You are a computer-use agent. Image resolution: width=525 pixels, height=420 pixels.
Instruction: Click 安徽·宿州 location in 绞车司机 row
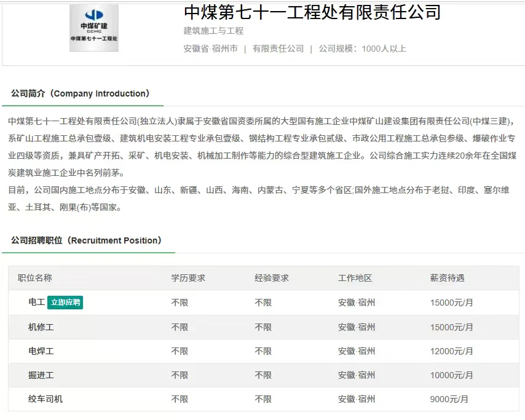(357, 399)
